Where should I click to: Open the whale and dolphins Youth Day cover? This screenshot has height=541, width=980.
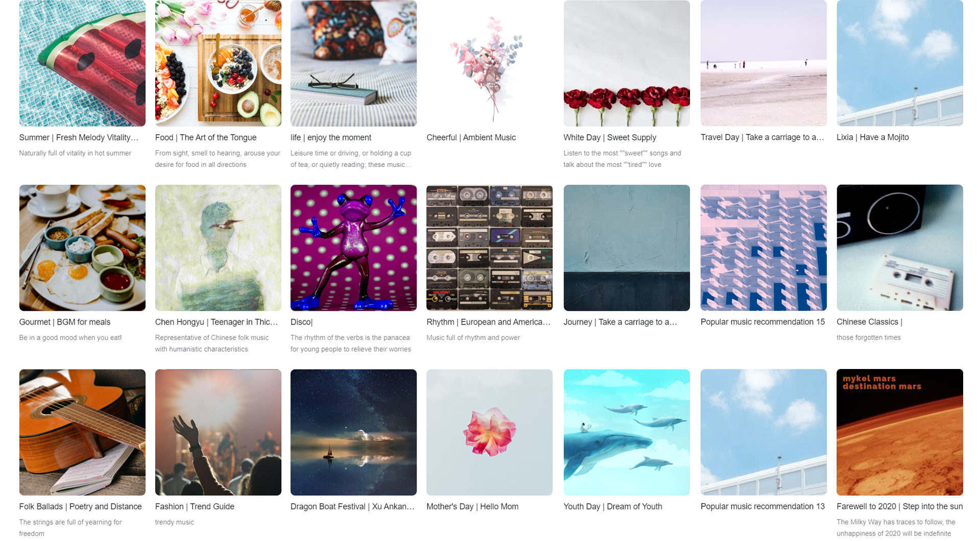click(x=626, y=432)
